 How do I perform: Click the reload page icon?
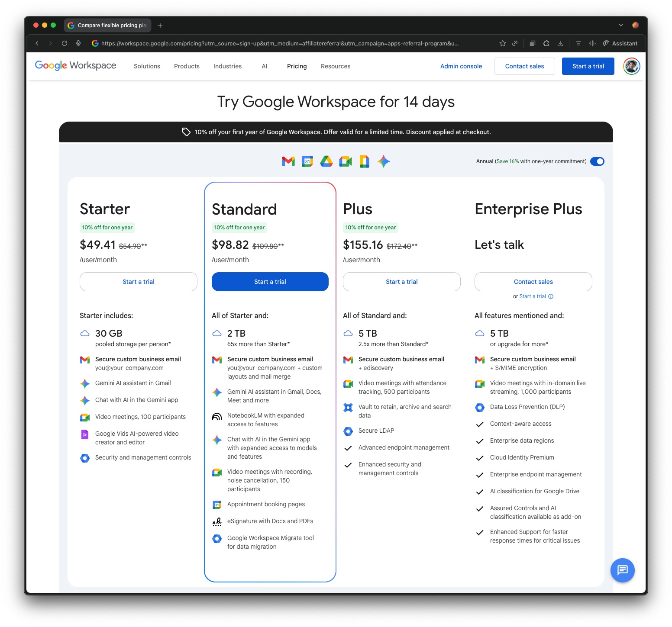(x=65, y=43)
